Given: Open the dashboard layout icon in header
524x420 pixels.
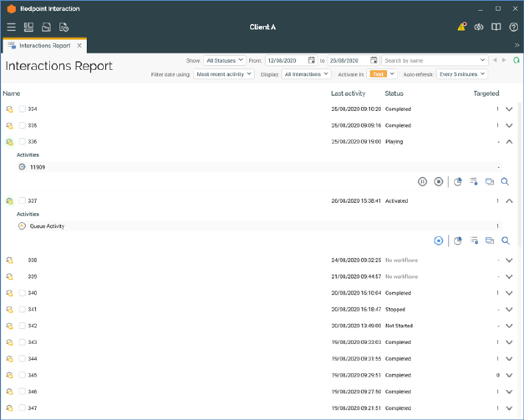Looking at the screenshot, I should 28,27.
